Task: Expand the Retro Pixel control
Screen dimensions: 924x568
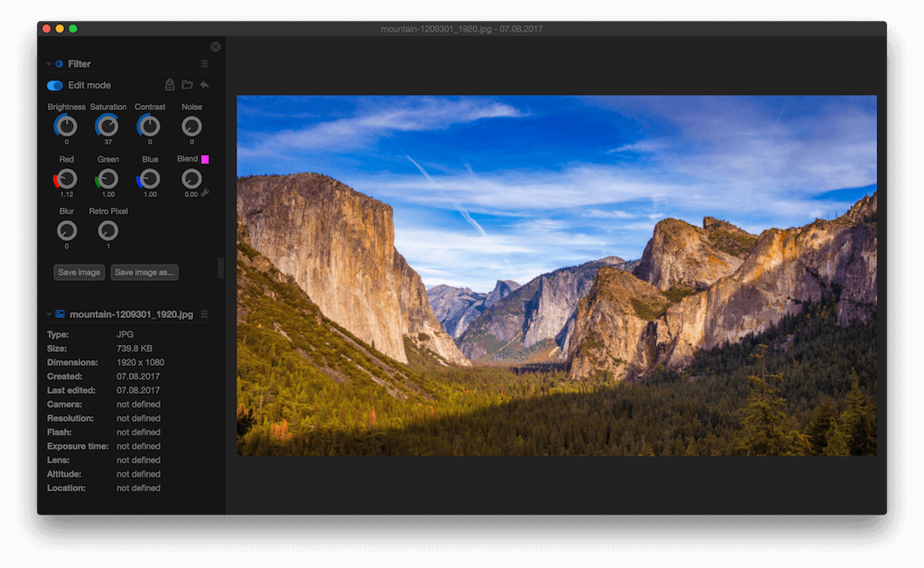Action: coord(107,232)
